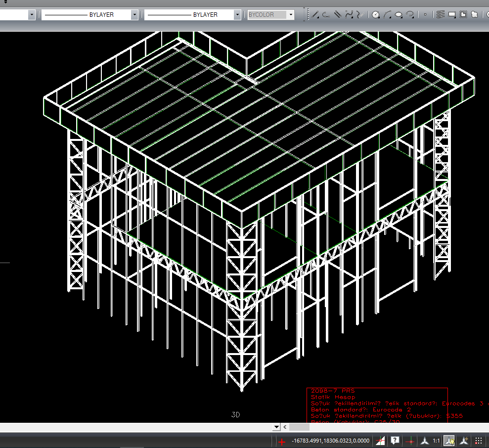
Task: Pick the Point draw tool
Action: click(425, 15)
